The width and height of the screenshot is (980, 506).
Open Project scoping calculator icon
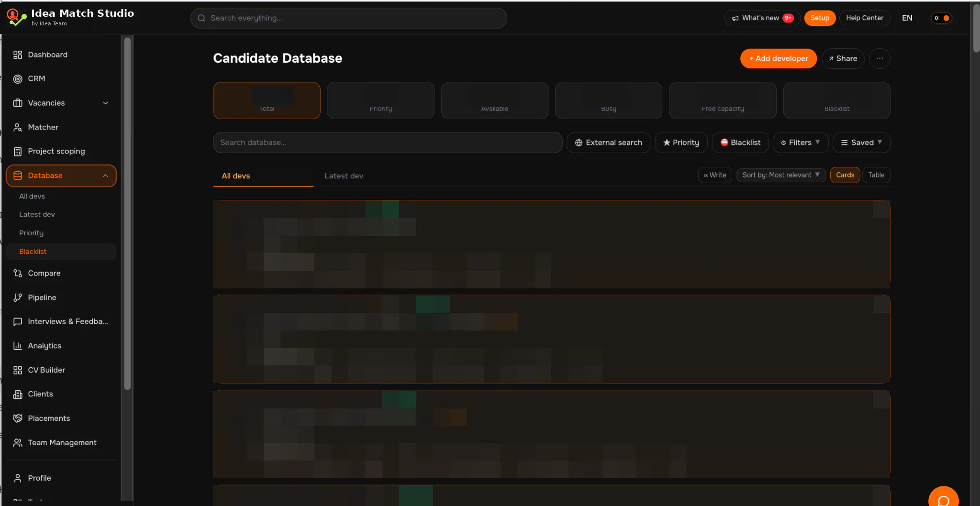[x=18, y=152]
